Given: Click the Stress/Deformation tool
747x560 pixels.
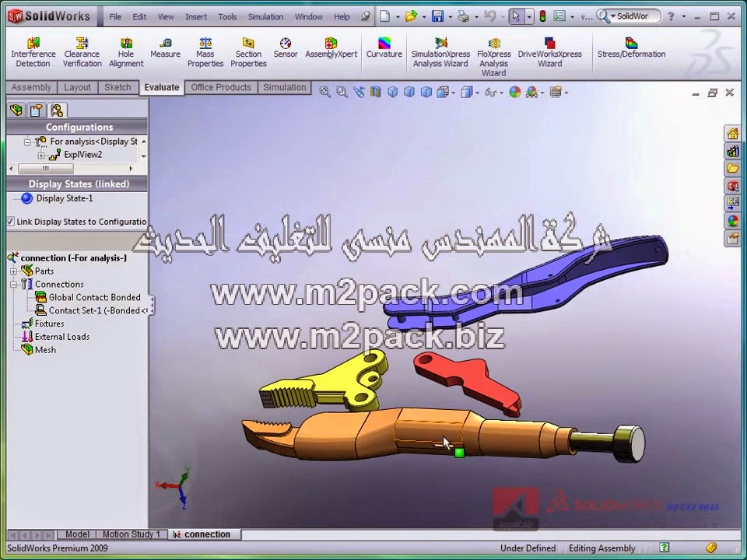Looking at the screenshot, I should [x=631, y=48].
